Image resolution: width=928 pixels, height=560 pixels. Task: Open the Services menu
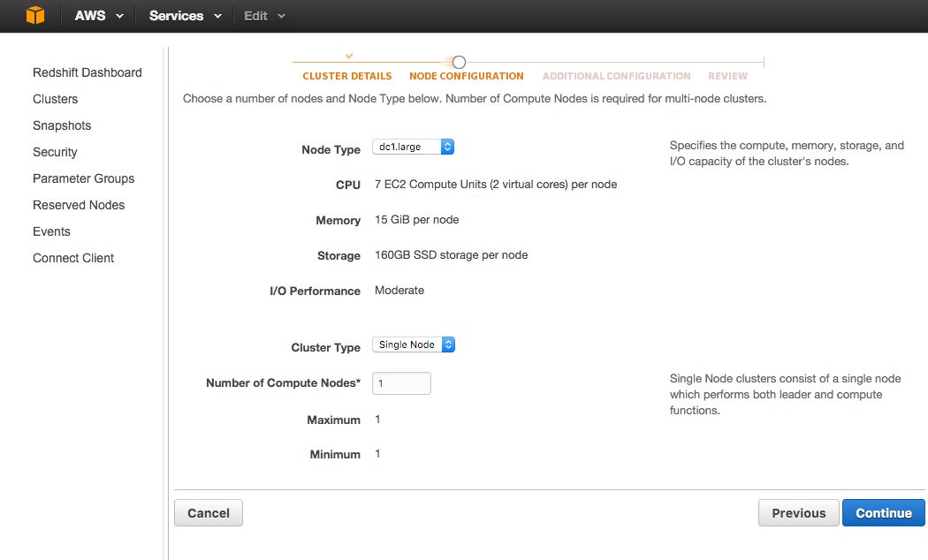(185, 16)
